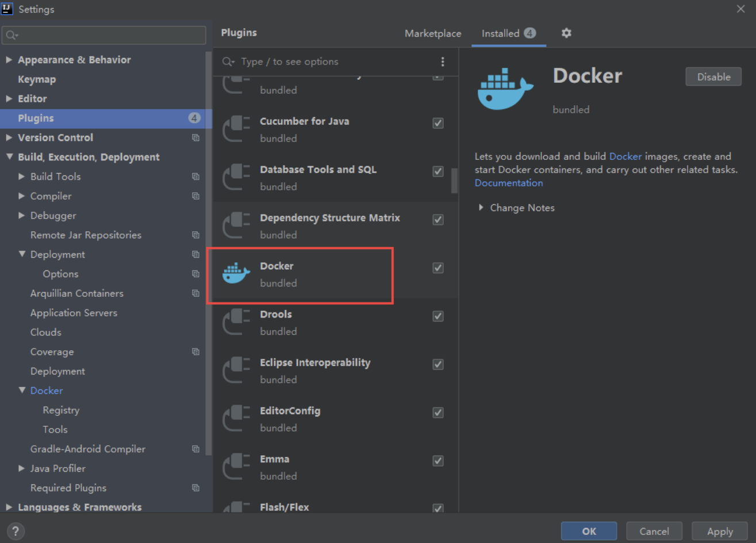Open Tools under Docker settings
The width and height of the screenshot is (756, 543).
[55, 430]
